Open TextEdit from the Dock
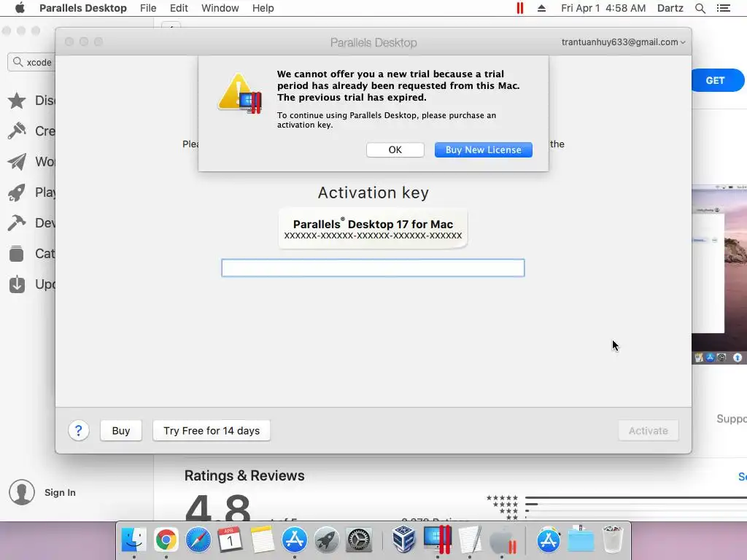747x560 pixels. [x=470, y=540]
